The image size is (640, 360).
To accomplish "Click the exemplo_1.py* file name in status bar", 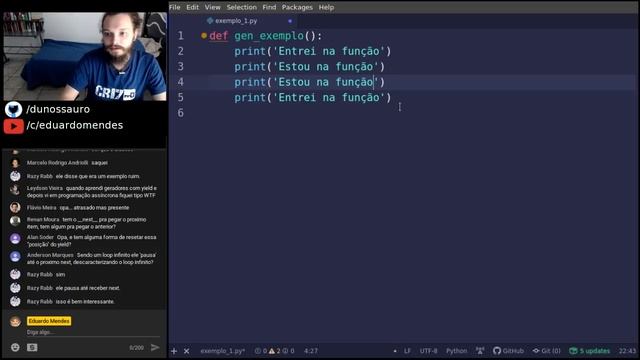I will tap(222, 351).
